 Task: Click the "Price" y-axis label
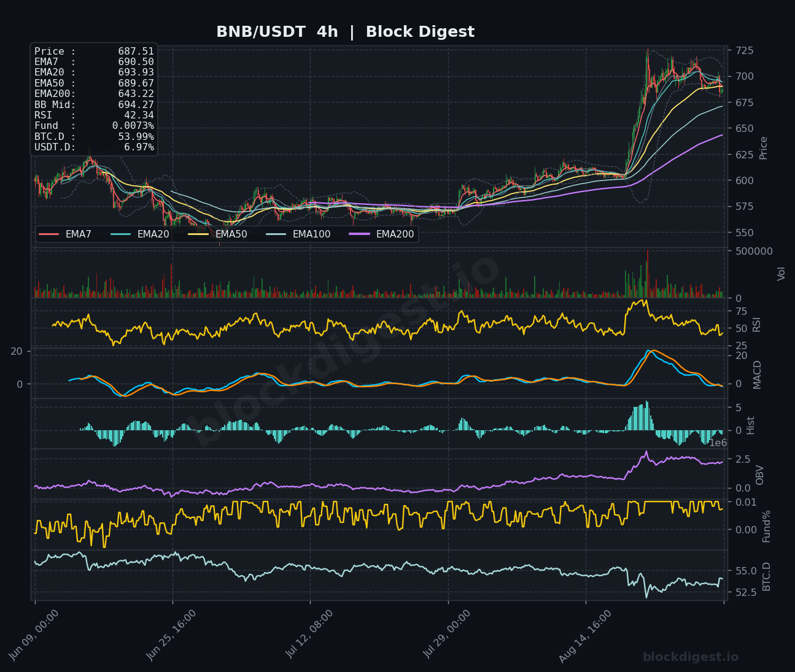point(764,148)
